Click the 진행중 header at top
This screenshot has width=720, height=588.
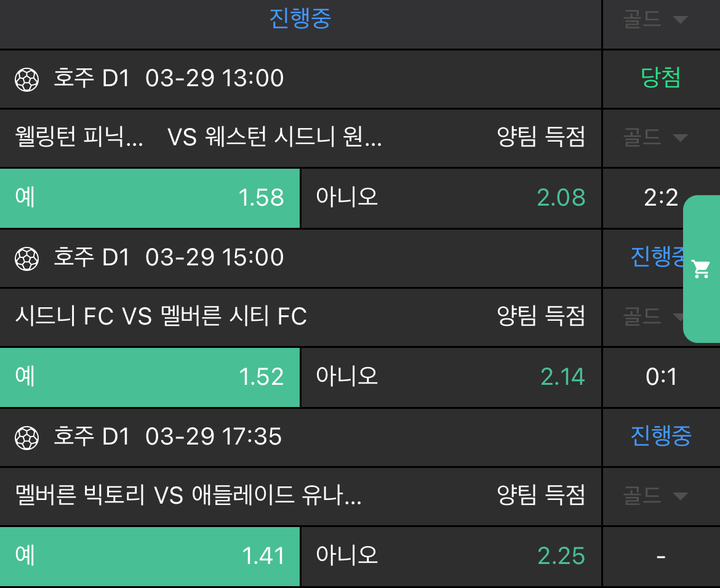pyautogui.click(x=300, y=18)
